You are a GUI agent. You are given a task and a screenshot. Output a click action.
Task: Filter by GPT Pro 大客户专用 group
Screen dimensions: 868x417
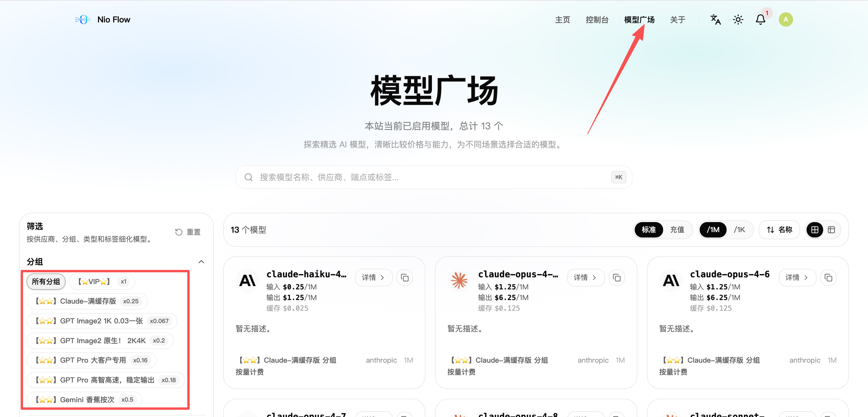(x=91, y=360)
